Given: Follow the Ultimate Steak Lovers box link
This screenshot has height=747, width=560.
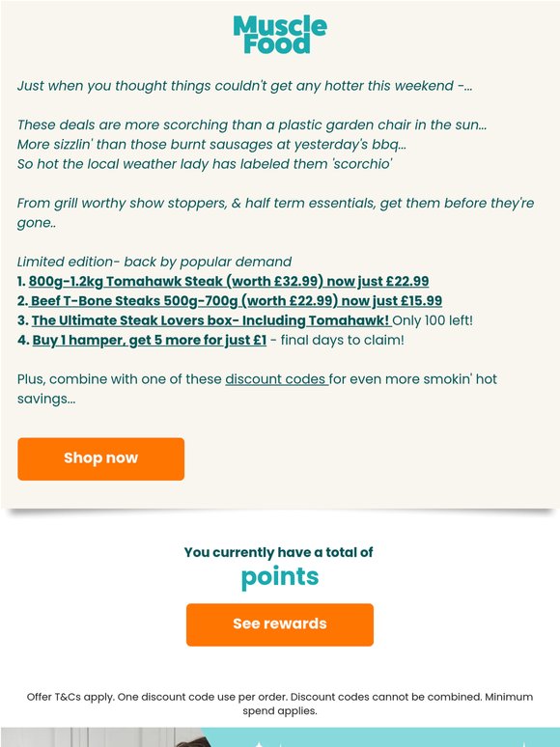Looking at the screenshot, I should (211, 320).
